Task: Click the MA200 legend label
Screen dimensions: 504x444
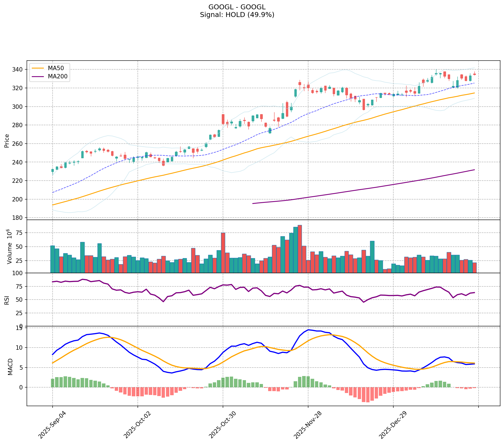Action: pos(58,76)
